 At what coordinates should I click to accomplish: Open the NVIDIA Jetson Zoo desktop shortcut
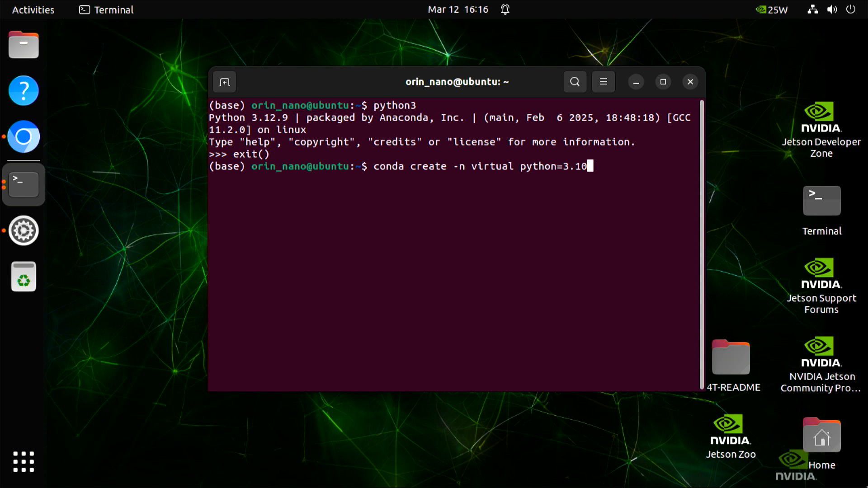(x=730, y=429)
